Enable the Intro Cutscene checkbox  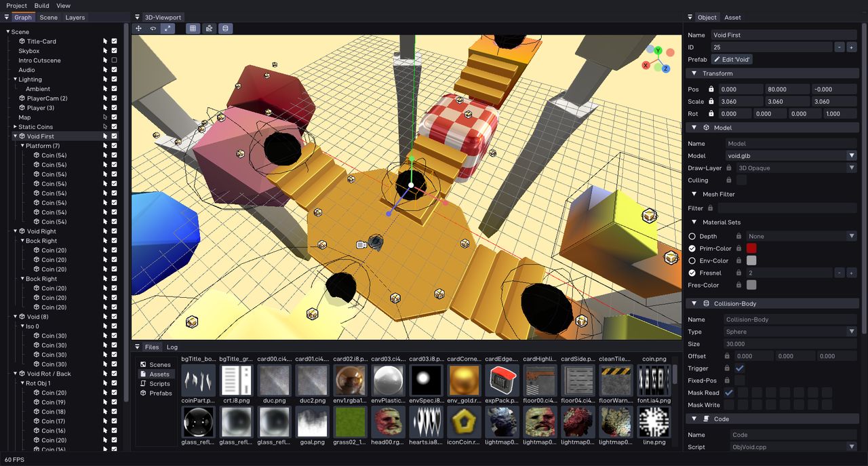[114, 60]
